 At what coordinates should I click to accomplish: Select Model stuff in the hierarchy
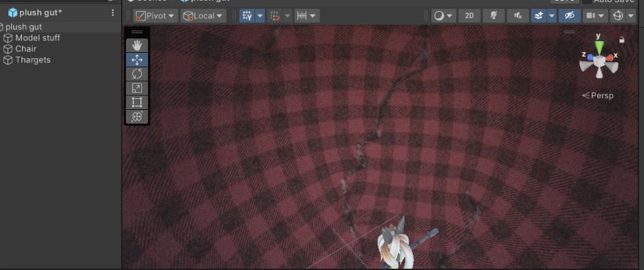(37, 38)
